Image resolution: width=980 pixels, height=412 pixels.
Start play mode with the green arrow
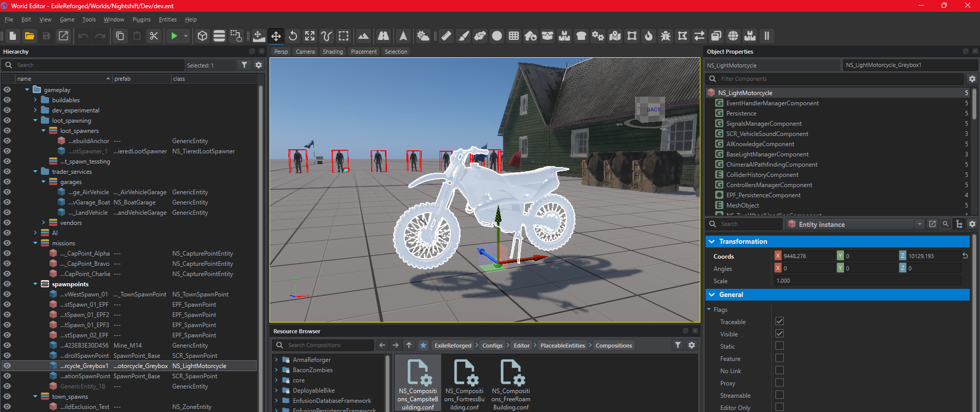[x=174, y=36]
